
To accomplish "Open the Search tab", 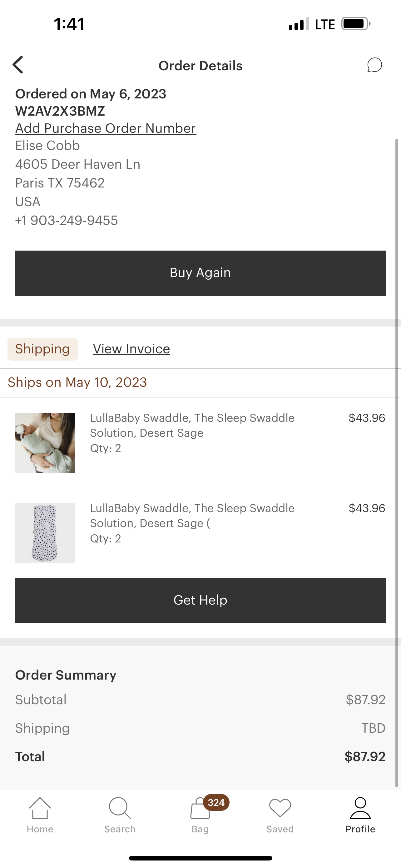I will tap(120, 815).
